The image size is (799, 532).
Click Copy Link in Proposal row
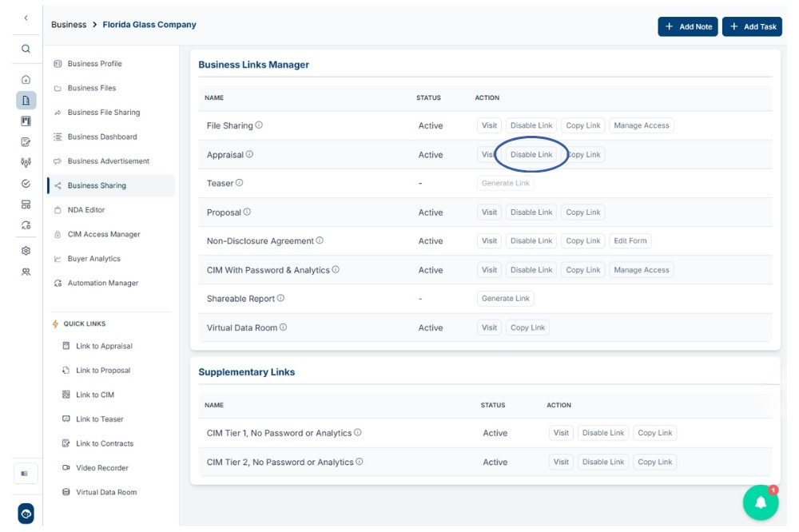(583, 212)
